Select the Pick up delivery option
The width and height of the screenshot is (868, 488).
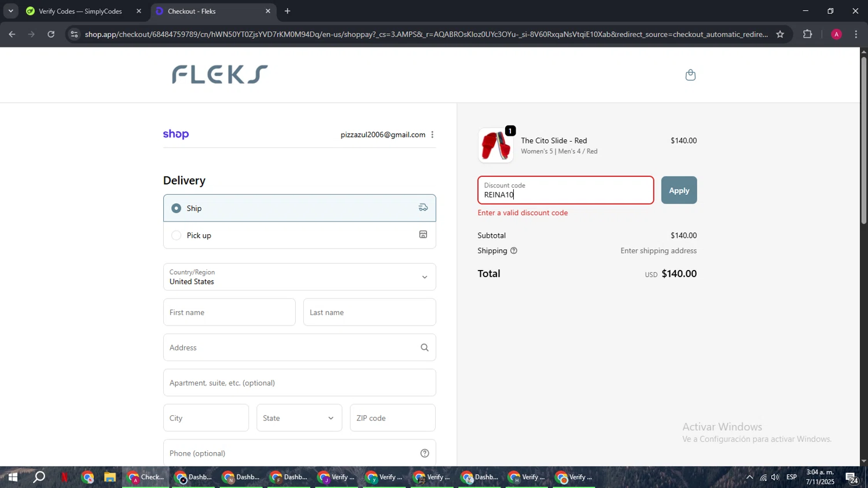click(300, 235)
